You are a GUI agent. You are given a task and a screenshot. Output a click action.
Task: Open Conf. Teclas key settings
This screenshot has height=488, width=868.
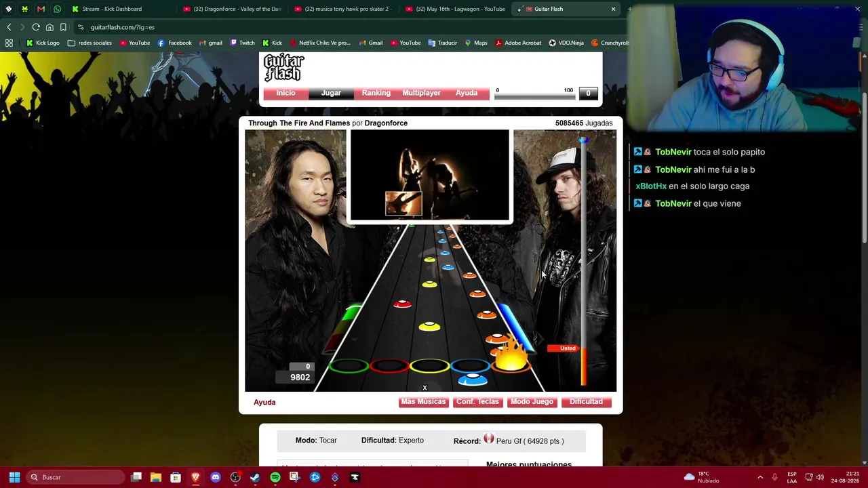pyautogui.click(x=477, y=402)
